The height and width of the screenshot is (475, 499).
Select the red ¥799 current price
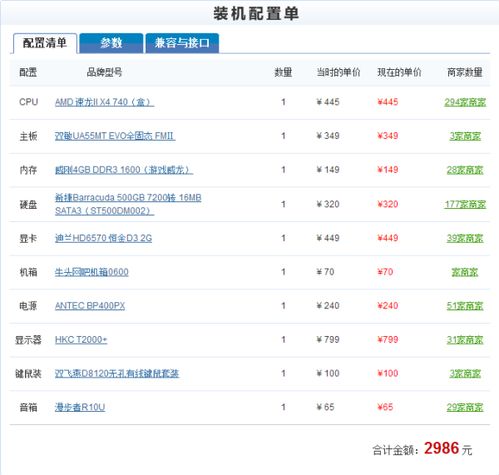tap(388, 340)
